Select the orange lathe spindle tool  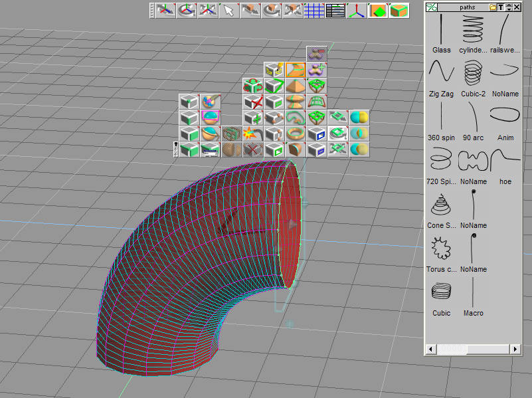(296, 102)
